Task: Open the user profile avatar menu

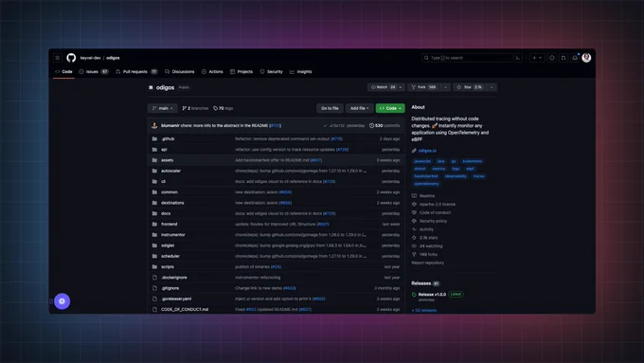Action: pos(586,58)
